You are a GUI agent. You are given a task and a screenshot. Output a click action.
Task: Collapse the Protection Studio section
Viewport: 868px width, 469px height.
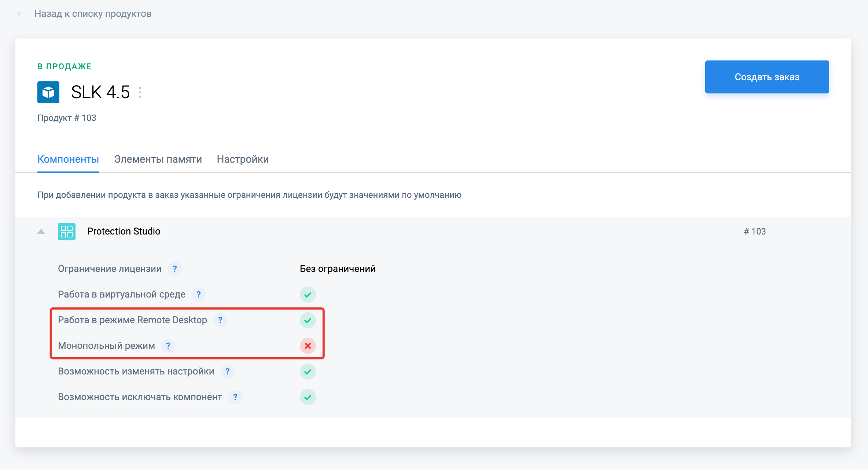[x=41, y=232]
